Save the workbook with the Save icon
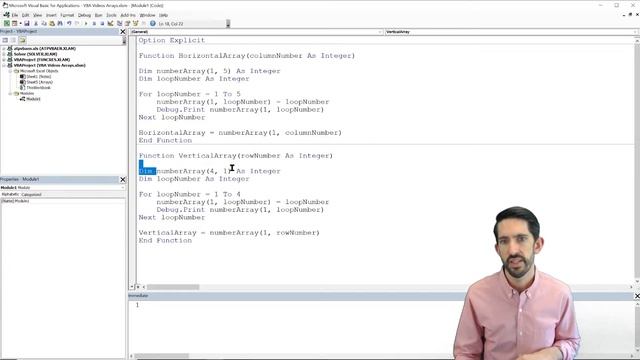 (27, 24)
